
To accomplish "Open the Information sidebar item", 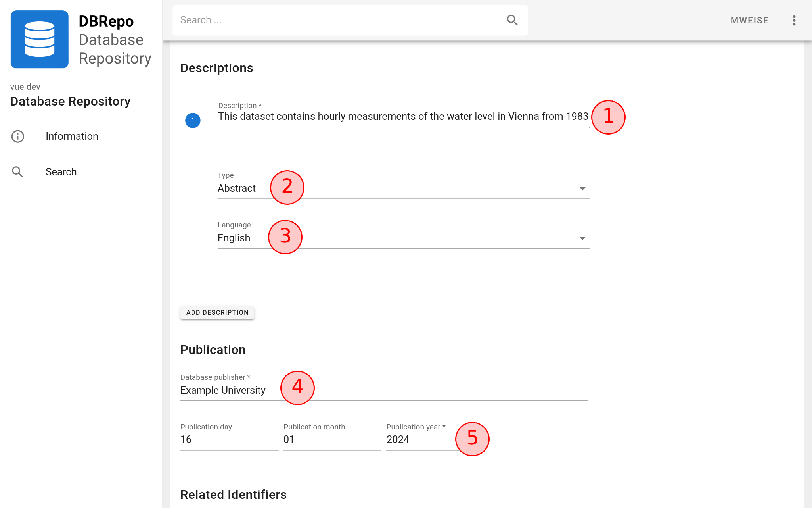I will 81,137.
